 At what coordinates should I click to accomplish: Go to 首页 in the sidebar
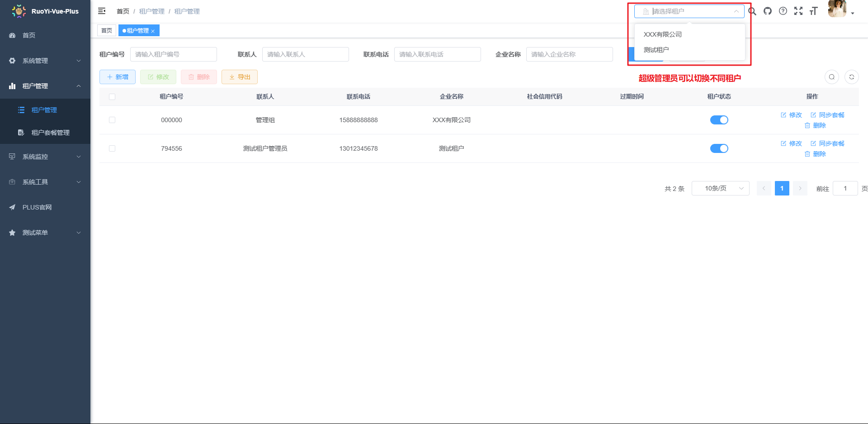[45, 35]
